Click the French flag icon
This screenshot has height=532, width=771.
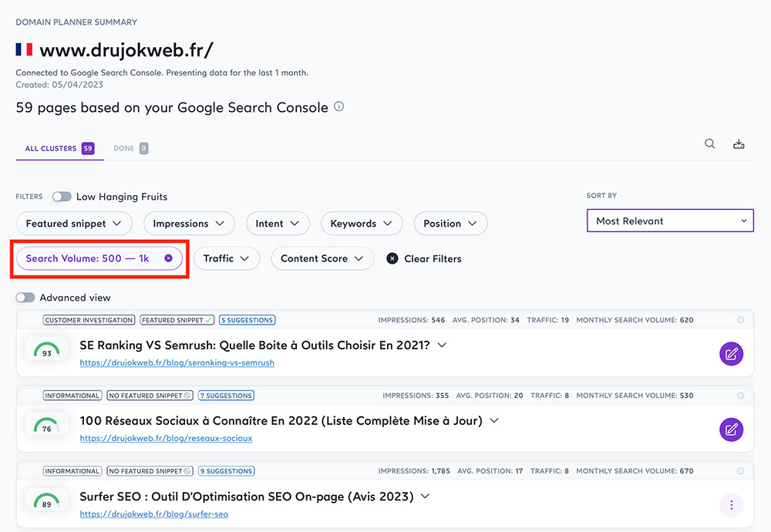(x=24, y=49)
